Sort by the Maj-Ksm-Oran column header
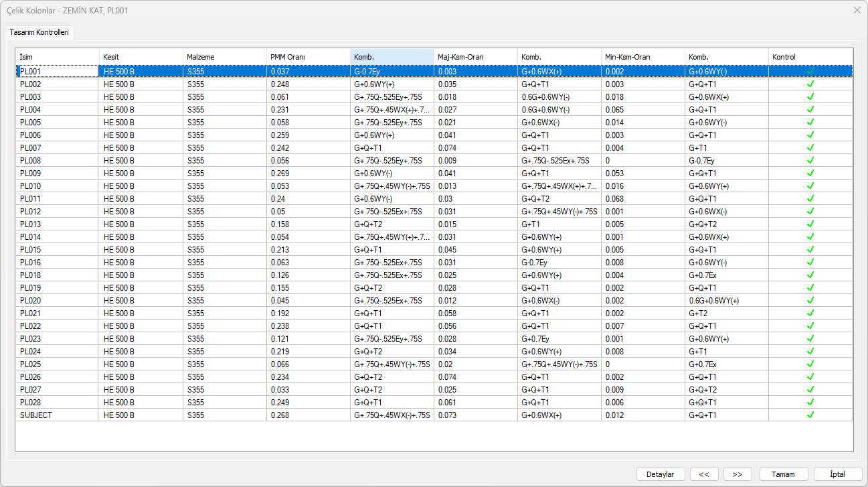The width and height of the screenshot is (868, 487). click(476, 57)
